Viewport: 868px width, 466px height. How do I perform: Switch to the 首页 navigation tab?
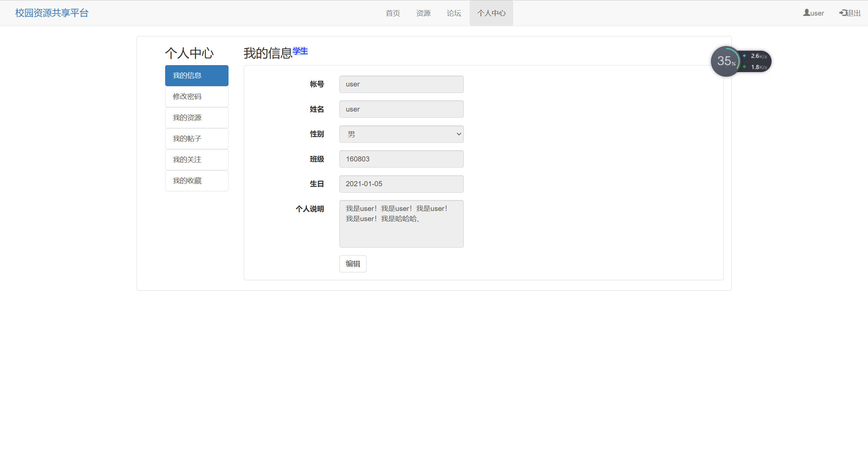(x=393, y=13)
